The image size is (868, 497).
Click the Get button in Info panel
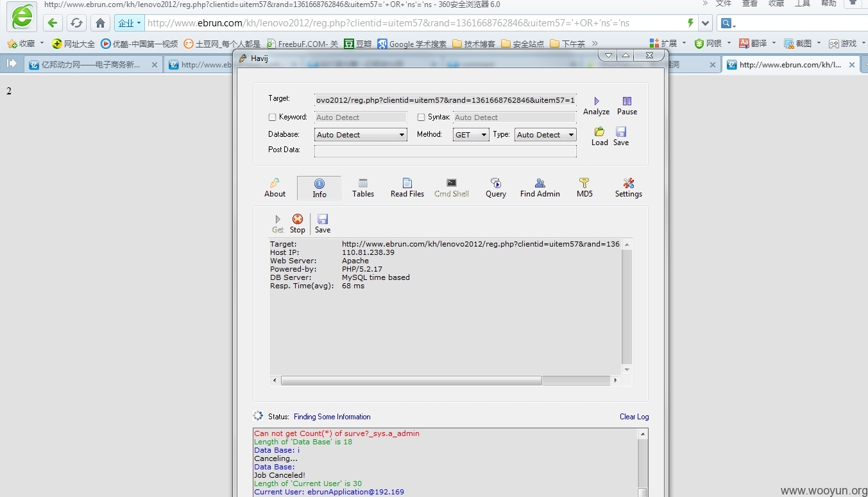pos(278,223)
